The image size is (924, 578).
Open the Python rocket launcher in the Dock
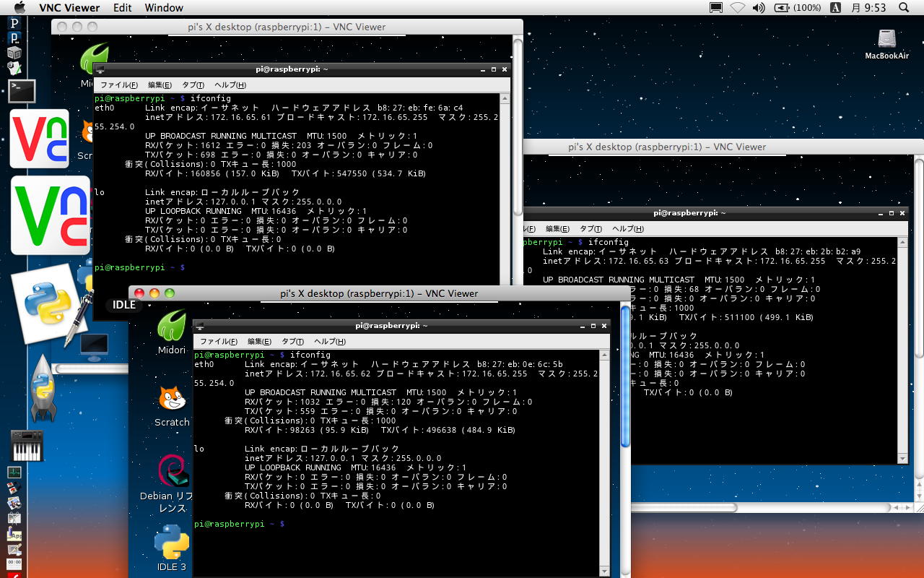43,389
